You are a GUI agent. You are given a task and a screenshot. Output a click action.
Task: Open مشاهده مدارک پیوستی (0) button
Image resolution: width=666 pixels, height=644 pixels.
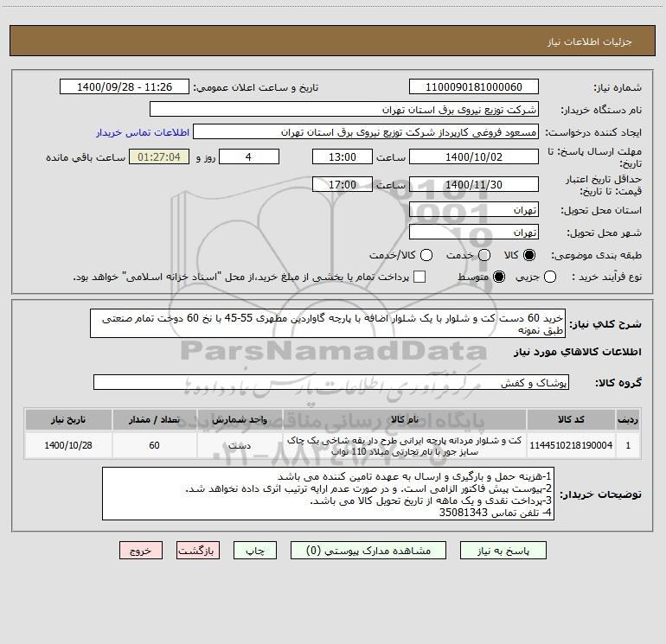pos(368,551)
